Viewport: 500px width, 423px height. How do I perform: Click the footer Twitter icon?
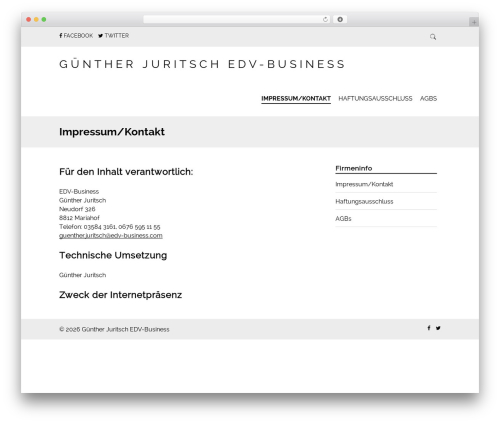pos(438,328)
